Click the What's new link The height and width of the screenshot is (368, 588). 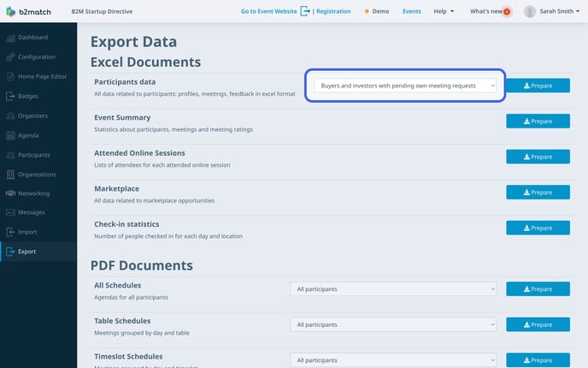click(486, 12)
